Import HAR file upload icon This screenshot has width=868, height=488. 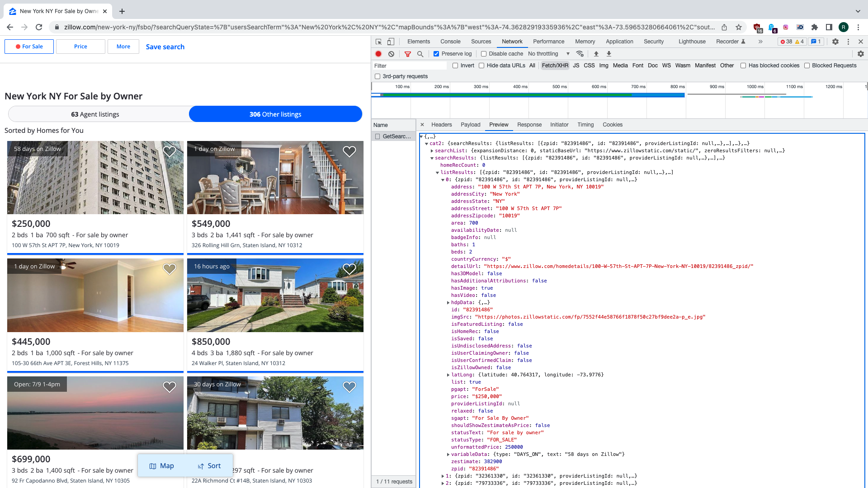pyautogui.click(x=596, y=54)
